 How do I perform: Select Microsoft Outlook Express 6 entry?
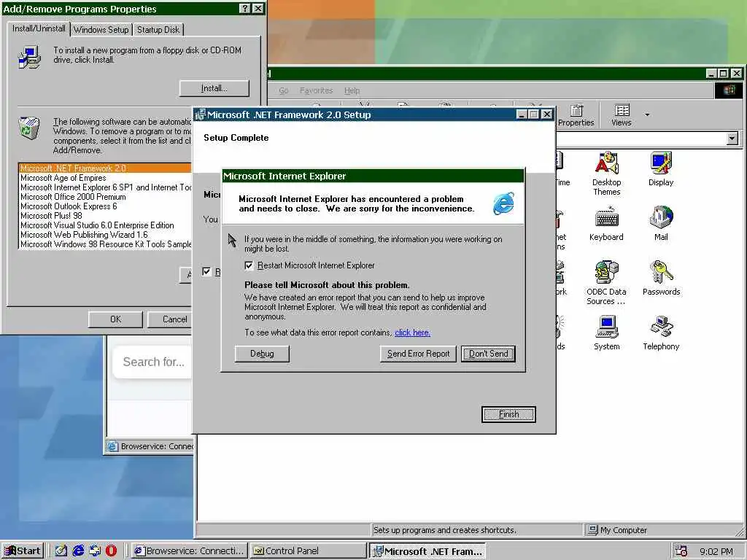[x=105, y=206]
